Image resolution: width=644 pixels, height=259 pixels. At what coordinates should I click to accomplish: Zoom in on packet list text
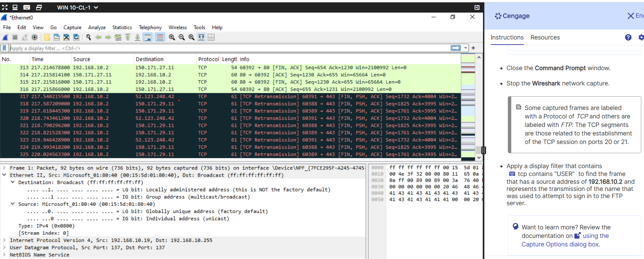[x=172, y=37]
